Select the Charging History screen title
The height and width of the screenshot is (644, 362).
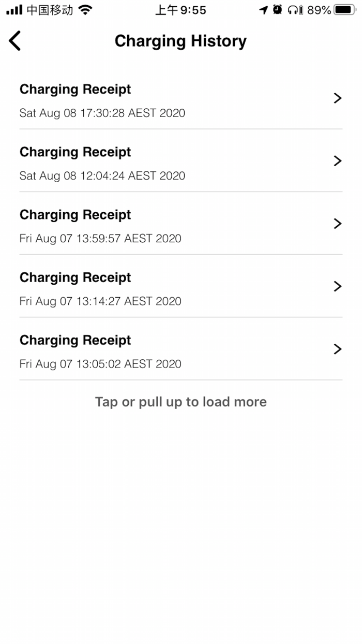click(180, 41)
